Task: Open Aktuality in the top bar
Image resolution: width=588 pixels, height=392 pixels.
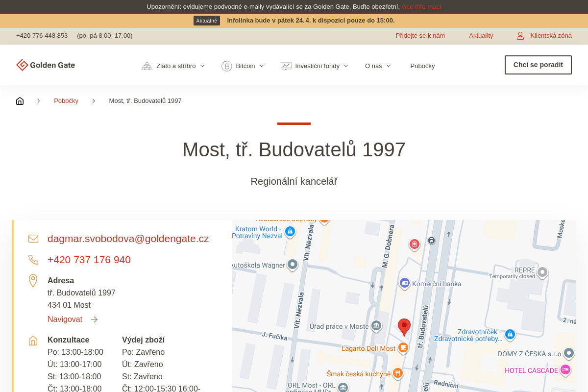Action: click(x=481, y=36)
